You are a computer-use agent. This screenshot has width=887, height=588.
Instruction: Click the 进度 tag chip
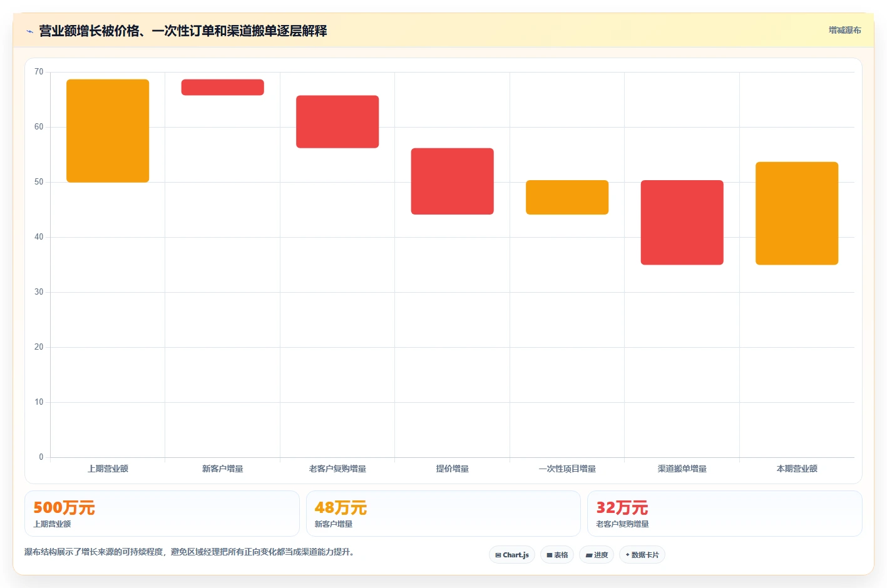pyautogui.click(x=597, y=555)
